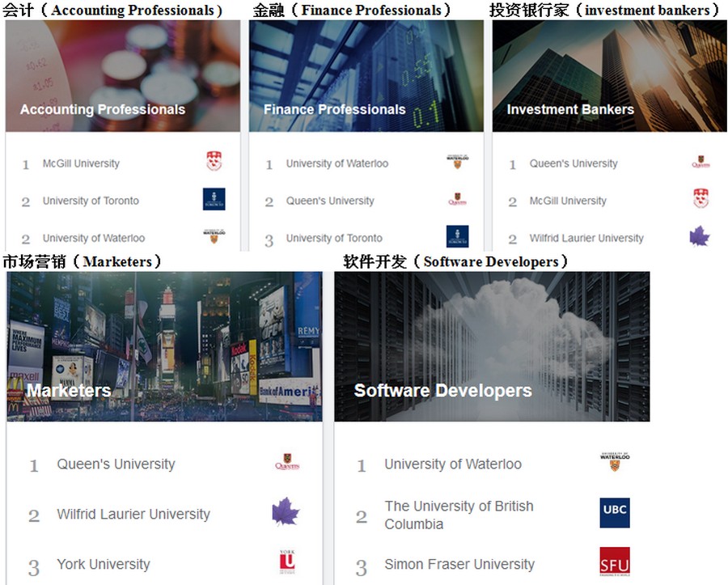Click University of Waterloo logo in Finance Professionals list
The image size is (728, 585).
tap(457, 161)
